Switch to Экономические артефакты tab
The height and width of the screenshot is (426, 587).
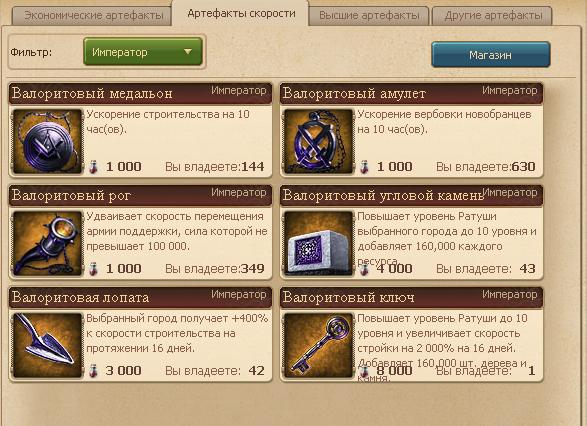pyautogui.click(x=92, y=16)
